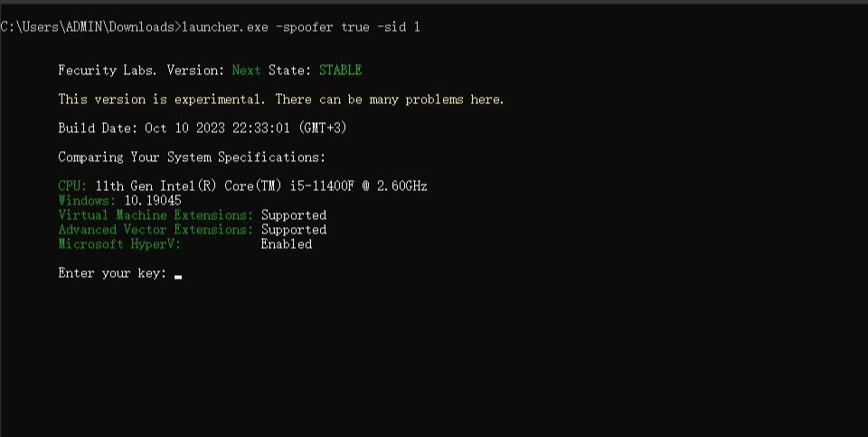Click the yellow experimental version warning line

pyautogui.click(x=281, y=100)
